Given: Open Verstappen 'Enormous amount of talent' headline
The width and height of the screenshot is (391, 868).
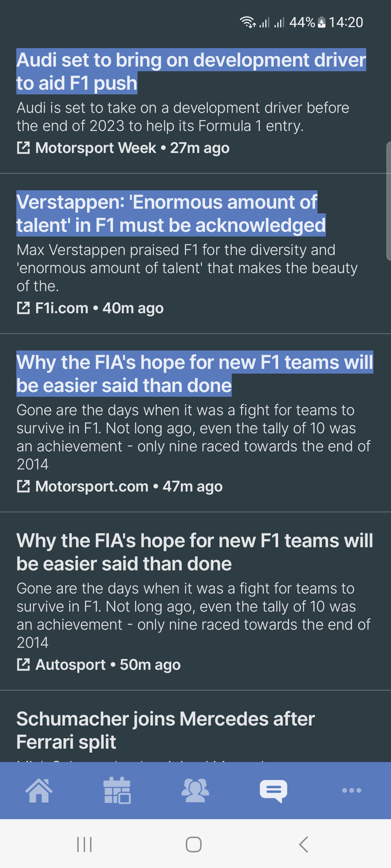Looking at the screenshot, I should pos(171,213).
